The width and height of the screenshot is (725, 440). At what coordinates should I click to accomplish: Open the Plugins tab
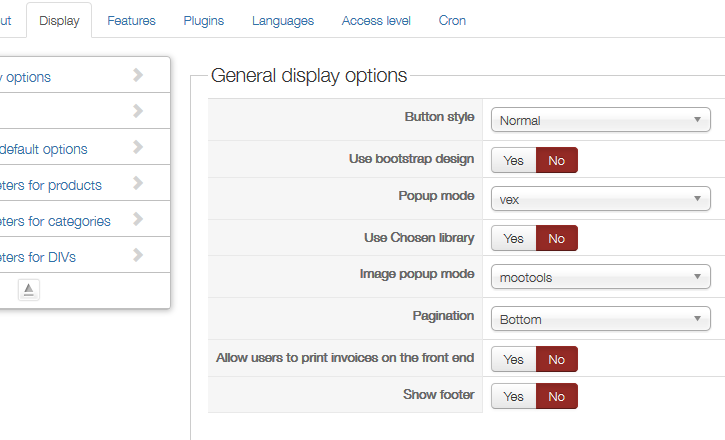[204, 20]
